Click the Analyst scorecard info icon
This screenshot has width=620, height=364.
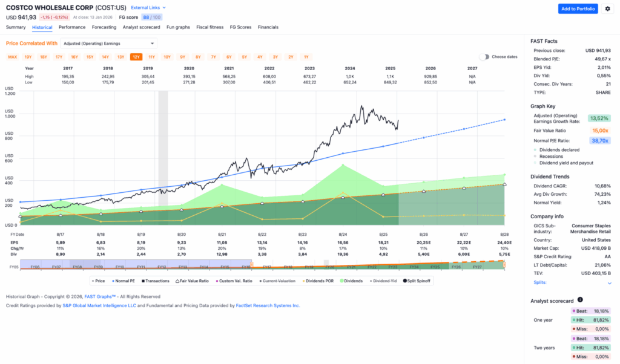[x=579, y=301]
